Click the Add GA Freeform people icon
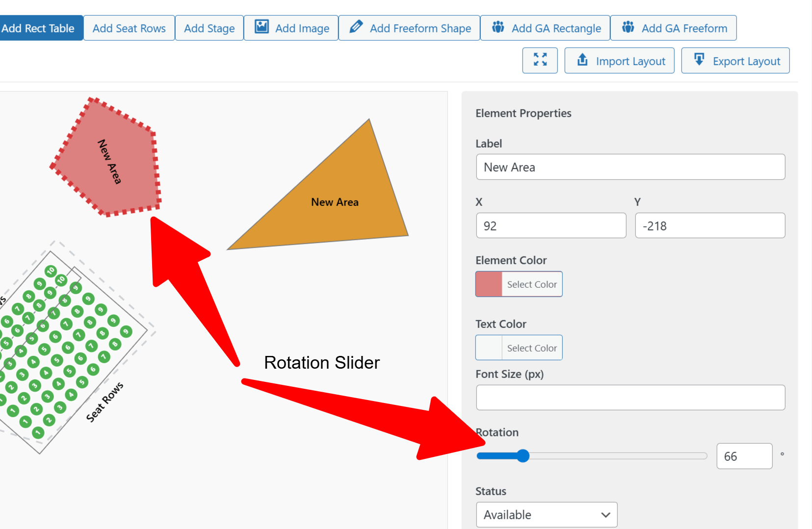The height and width of the screenshot is (529, 812). [x=628, y=27]
